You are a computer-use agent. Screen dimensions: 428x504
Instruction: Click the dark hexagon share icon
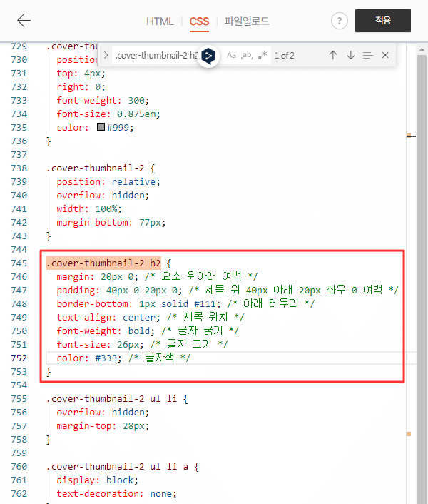pyautogui.click(x=208, y=56)
